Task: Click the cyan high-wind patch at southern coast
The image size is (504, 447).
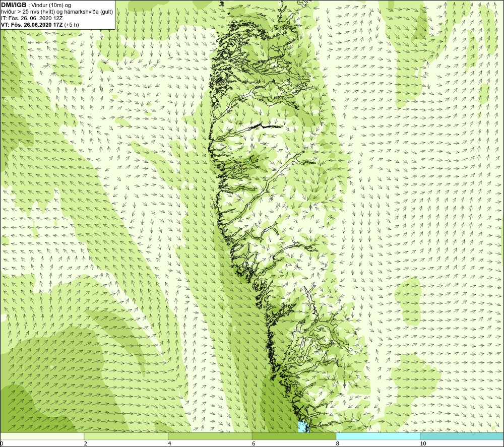Action: 303,427
